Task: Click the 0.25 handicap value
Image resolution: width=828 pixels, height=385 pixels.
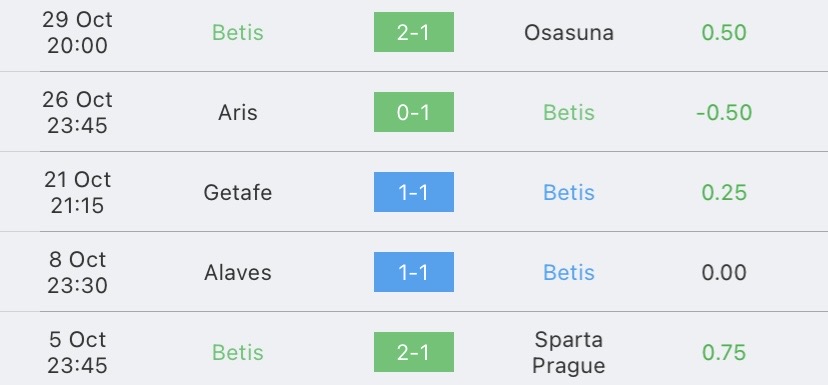Action: click(x=724, y=192)
